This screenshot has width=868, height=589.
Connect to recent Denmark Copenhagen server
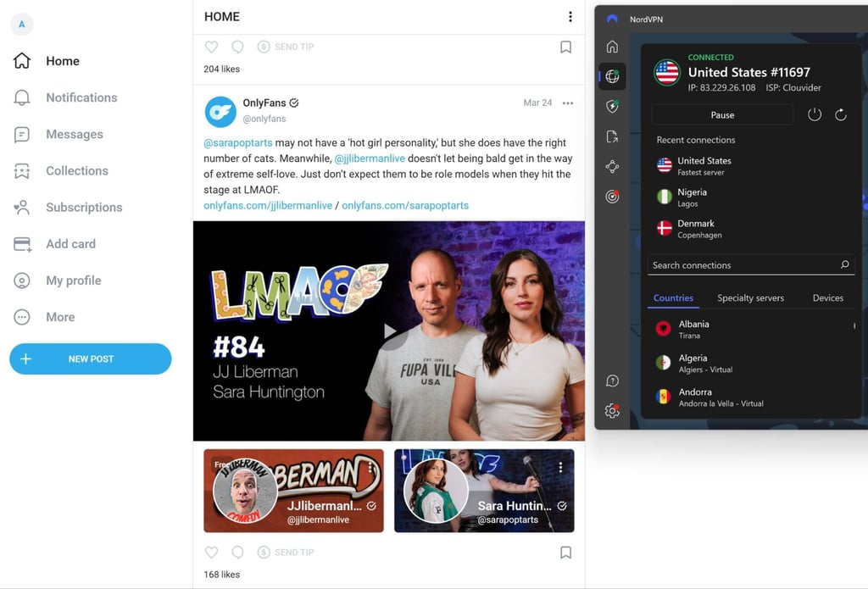pyautogui.click(x=753, y=229)
